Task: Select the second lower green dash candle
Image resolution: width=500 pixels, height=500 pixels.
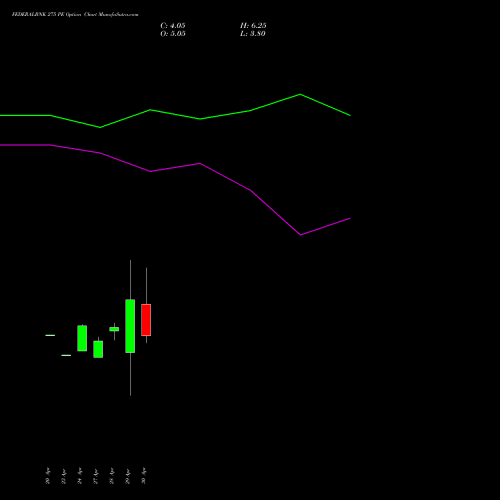Action: pyautogui.click(x=66, y=355)
